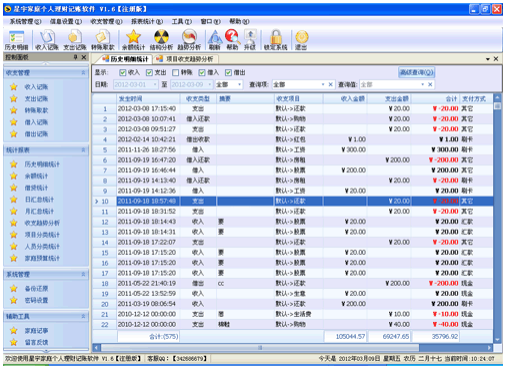Open 转账取款 in the control panel
Screen dimensions: 505x368
coord(36,110)
